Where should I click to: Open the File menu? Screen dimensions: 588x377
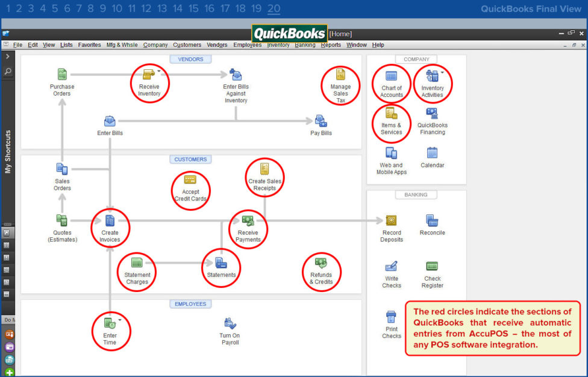click(17, 45)
